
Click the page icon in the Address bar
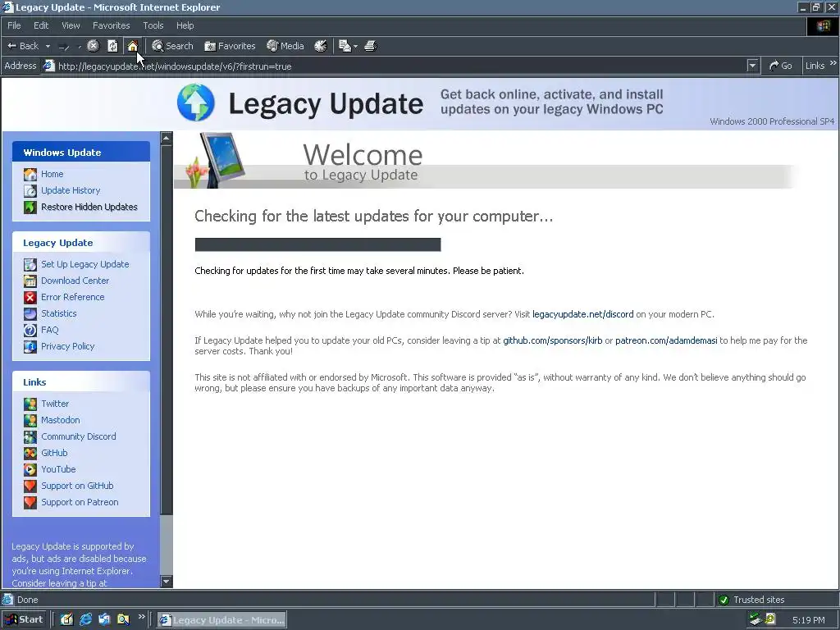click(x=48, y=66)
